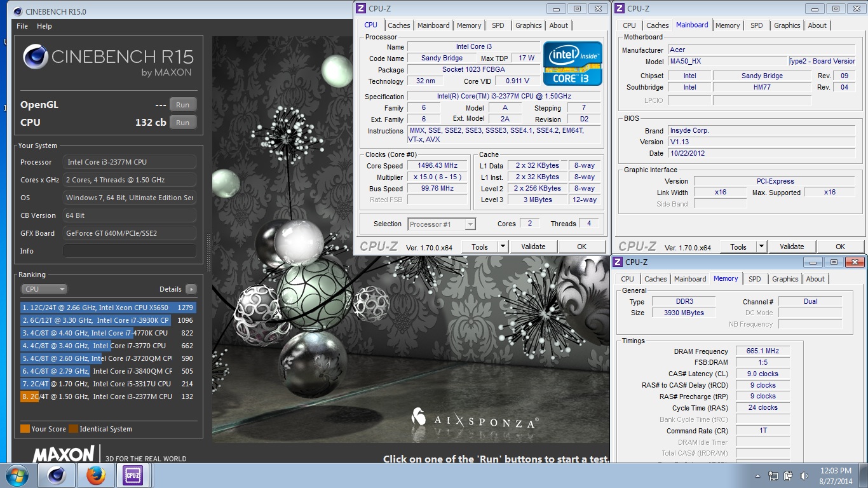Open the Help menu in Cinebench
868x488 pixels.
point(44,26)
